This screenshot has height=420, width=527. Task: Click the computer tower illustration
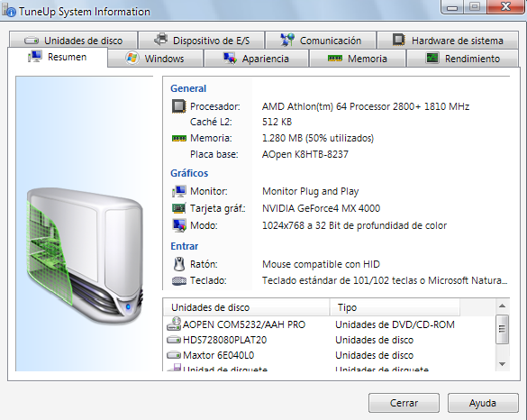(x=85, y=256)
